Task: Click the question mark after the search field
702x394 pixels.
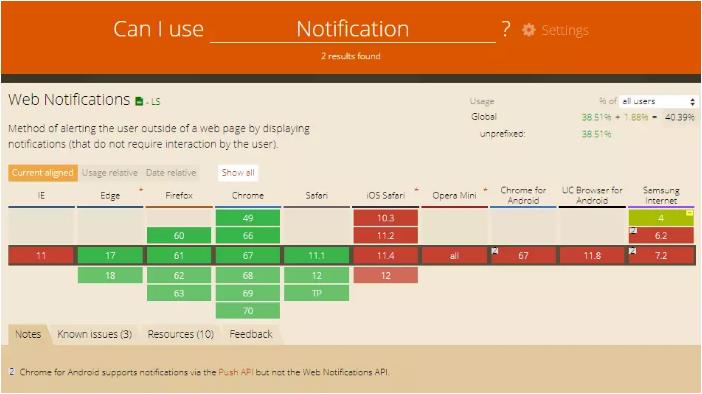Action: (506, 29)
